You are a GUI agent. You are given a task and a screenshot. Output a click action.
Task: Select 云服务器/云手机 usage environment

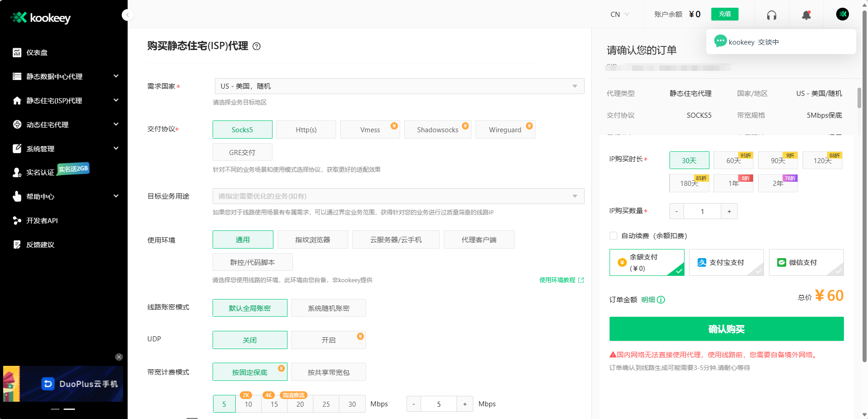(396, 239)
